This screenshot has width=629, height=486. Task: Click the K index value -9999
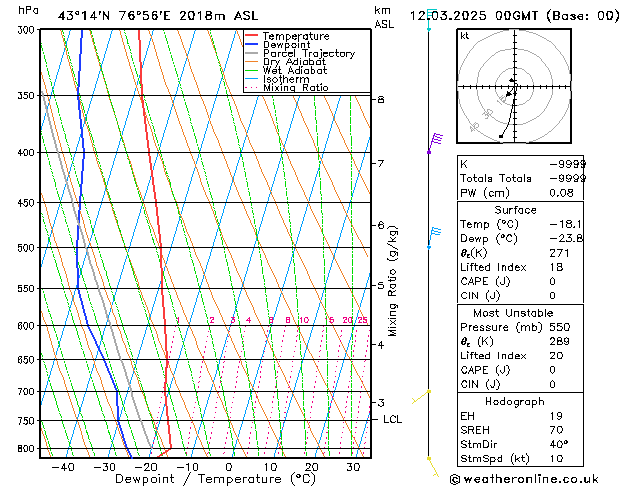coord(568,164)
